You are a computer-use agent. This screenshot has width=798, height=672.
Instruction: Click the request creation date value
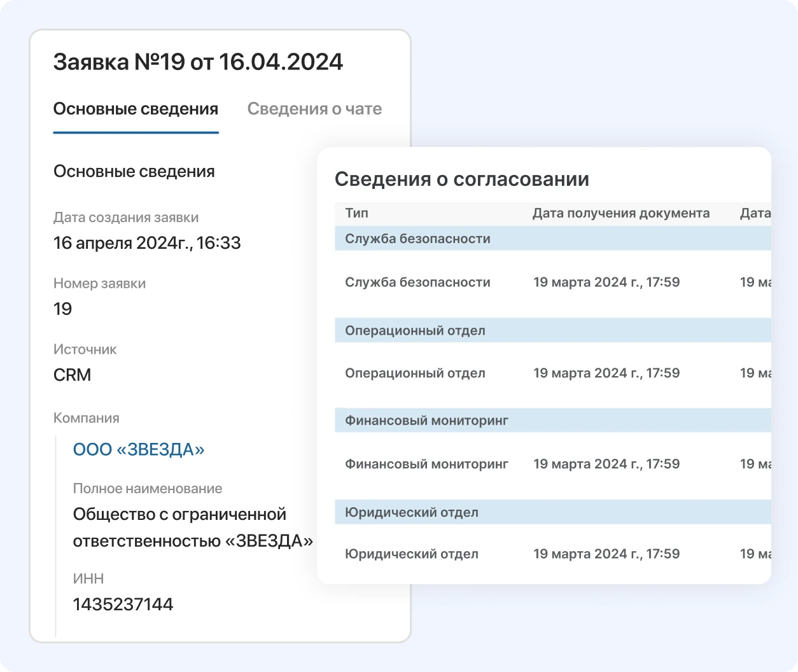point(147,242)
